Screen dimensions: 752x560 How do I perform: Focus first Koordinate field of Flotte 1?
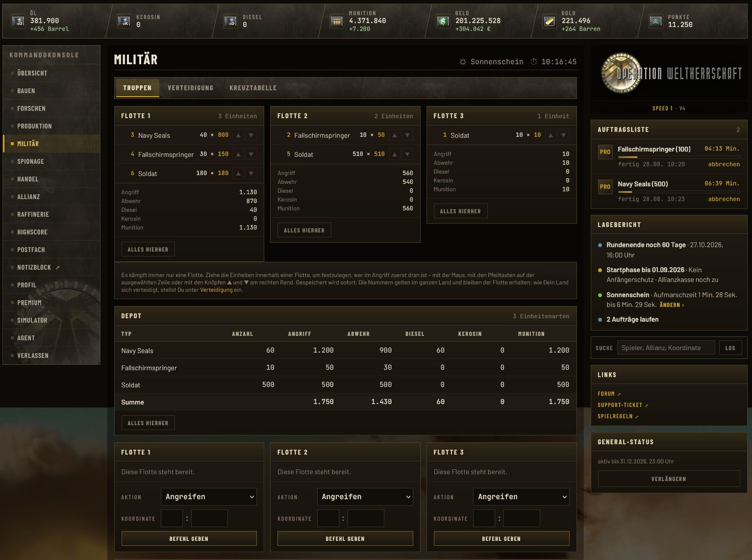[172, 518]
